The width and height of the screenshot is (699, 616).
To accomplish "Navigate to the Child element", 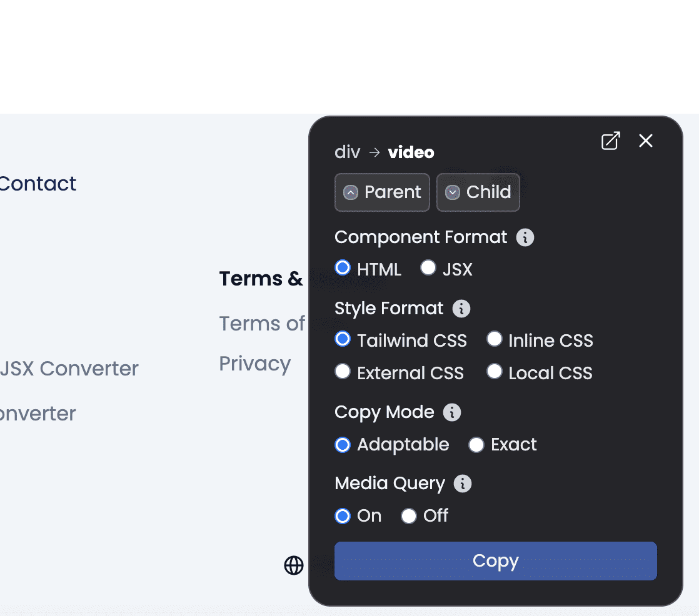I will point(478,192).
